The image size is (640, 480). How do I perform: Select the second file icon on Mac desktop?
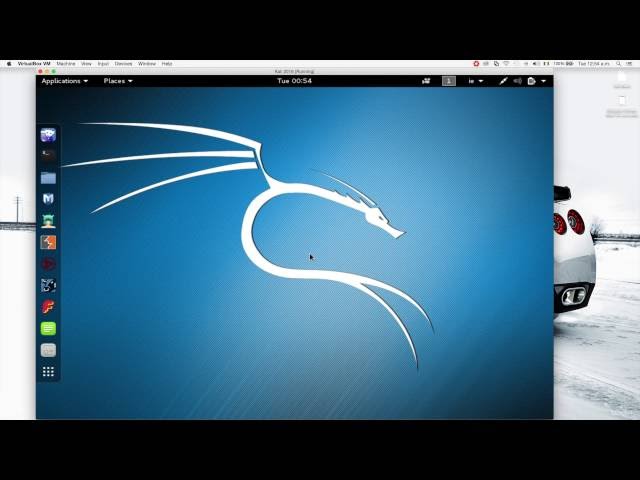point(622,100)
